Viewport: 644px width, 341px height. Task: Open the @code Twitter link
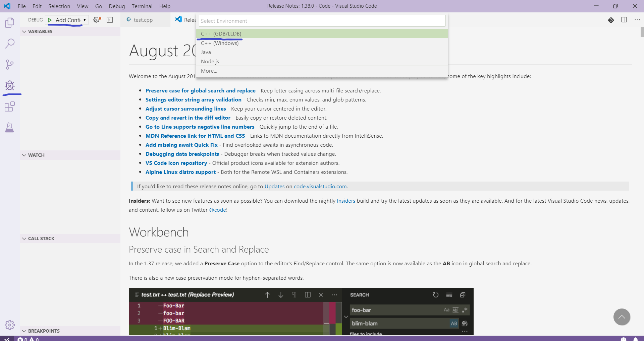coord(217,210)
